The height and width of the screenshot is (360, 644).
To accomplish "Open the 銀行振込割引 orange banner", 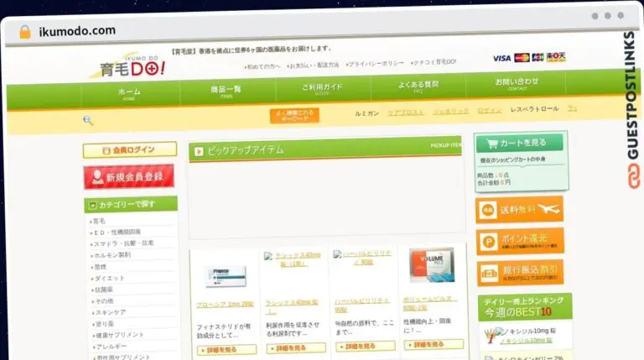I will point(521,273).
